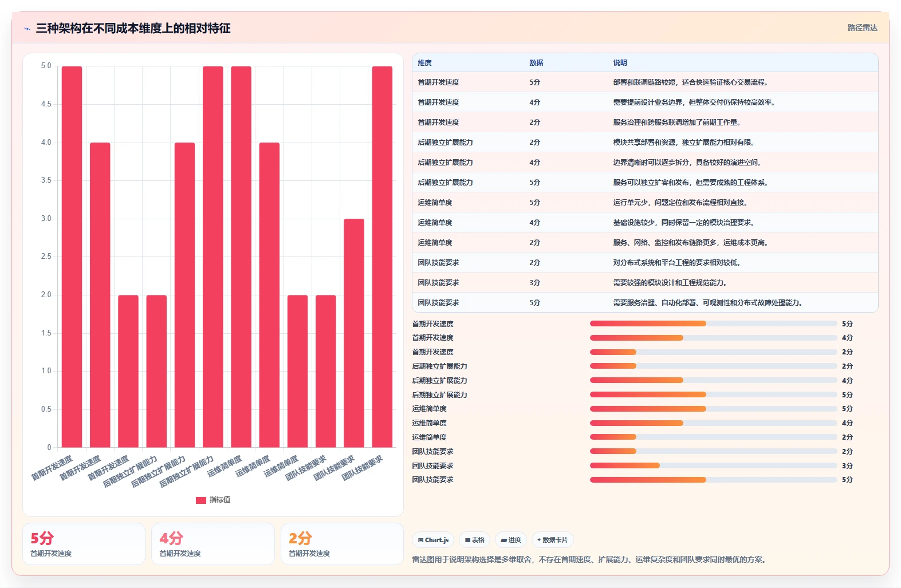The height and width of the screenshot is (588, 901).
Task: Click the 数据 column header
Action: [x=536, y=63]
